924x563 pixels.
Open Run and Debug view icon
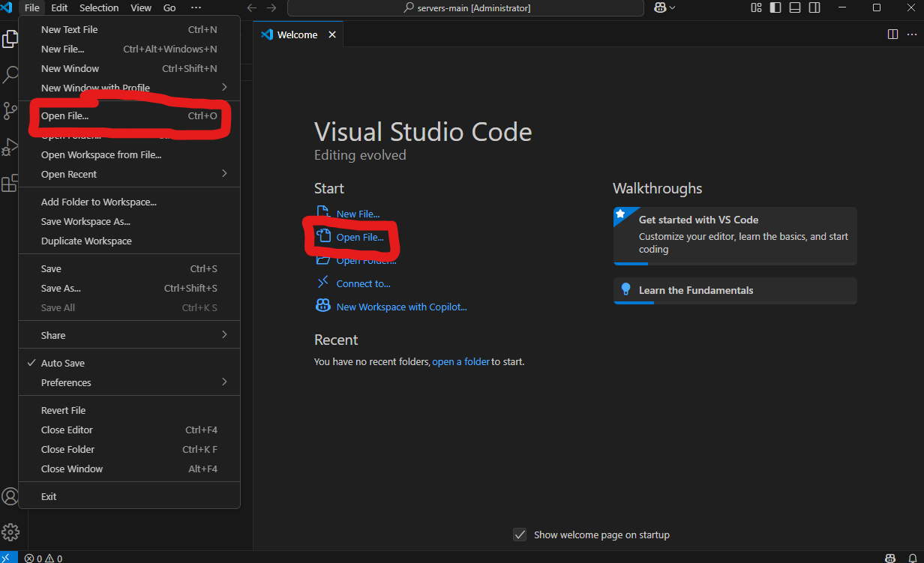coord(10,147)
